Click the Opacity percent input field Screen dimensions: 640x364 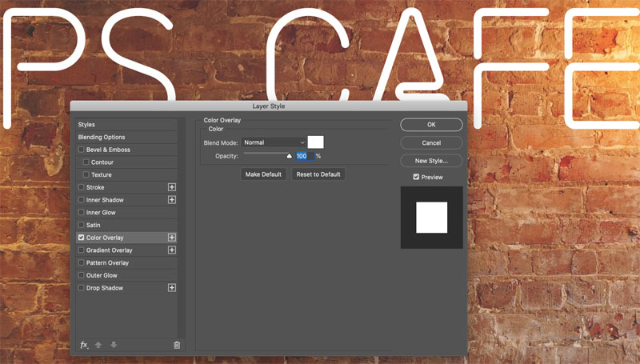[305, 156]
